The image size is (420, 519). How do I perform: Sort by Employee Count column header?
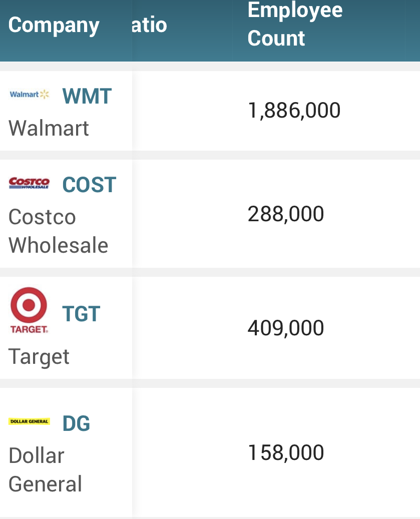[x=295, y=24]
